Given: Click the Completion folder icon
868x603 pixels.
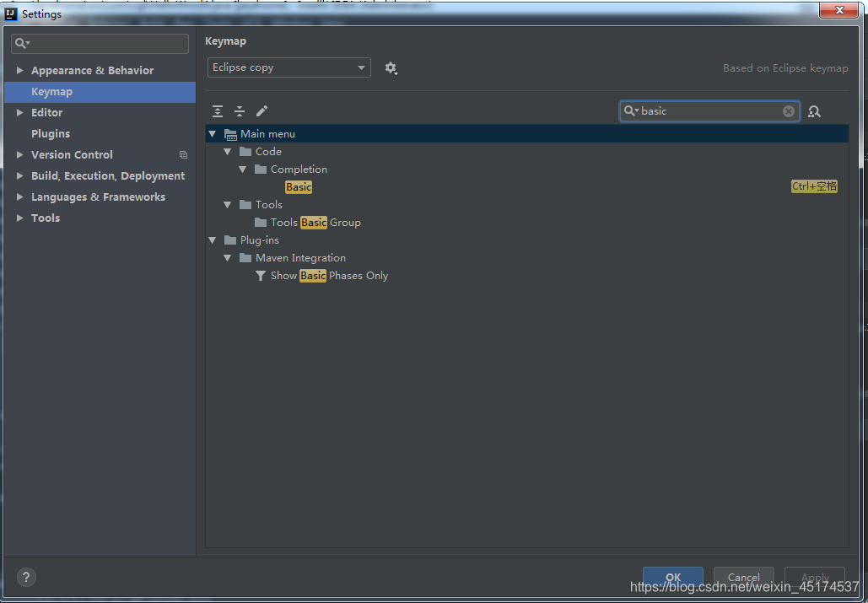Looking at the screenshot, I should point(261,170).
